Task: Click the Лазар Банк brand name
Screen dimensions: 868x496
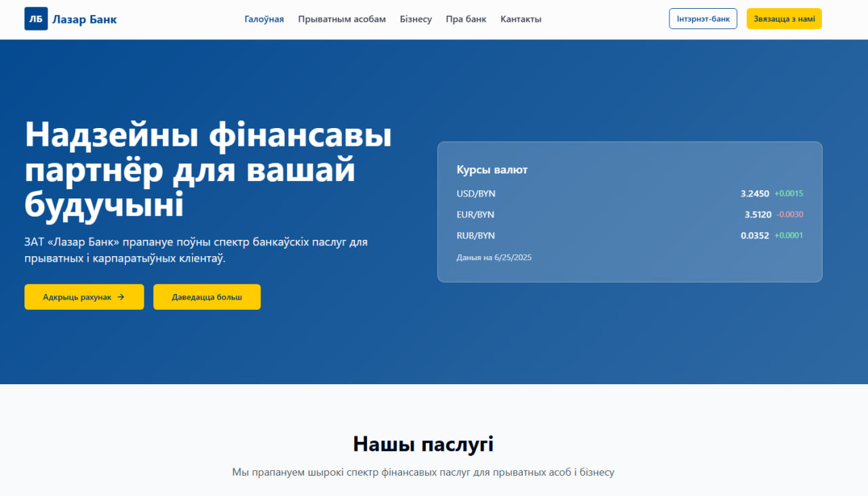Action: [84, 19]
